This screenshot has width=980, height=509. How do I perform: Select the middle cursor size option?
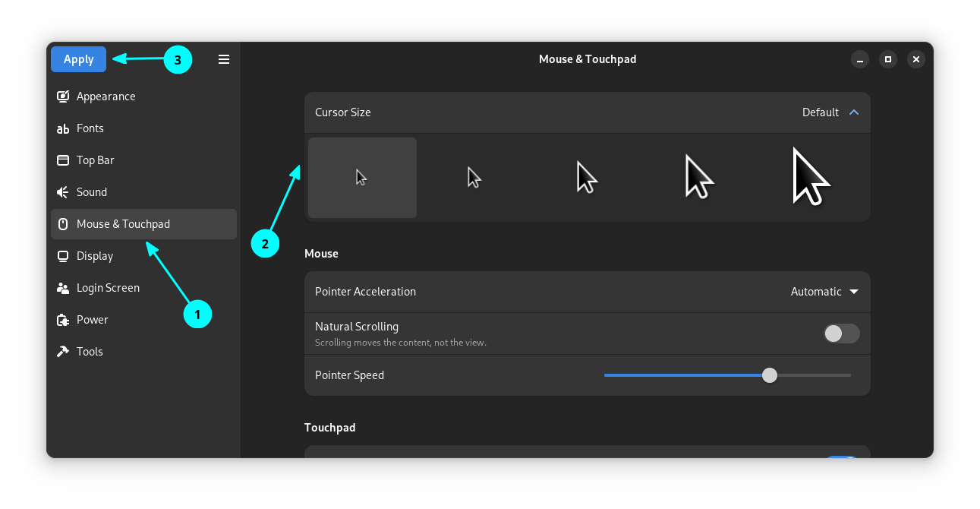(587, 177)
